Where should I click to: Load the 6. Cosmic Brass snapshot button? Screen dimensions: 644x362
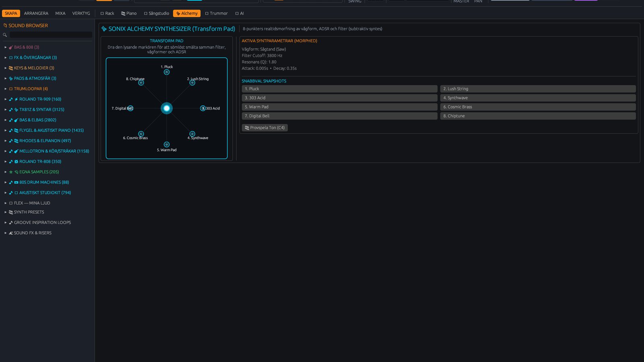[538, 107]
